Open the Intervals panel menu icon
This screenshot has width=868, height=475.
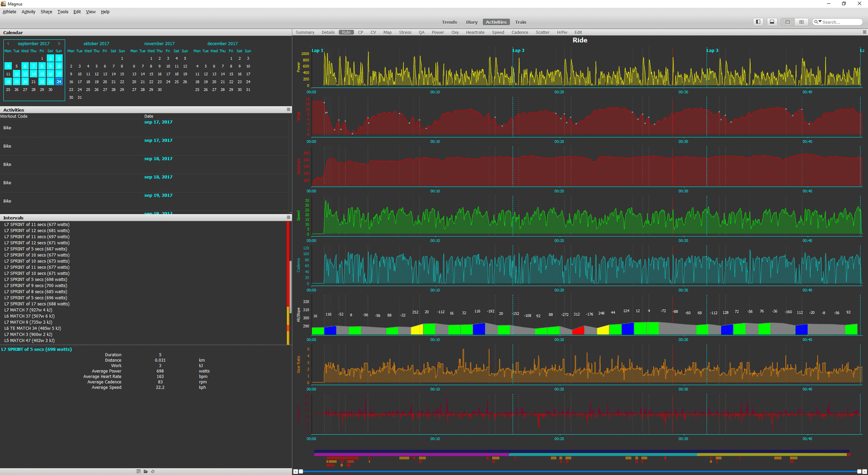pyautogui.click(x=289, y=218)
